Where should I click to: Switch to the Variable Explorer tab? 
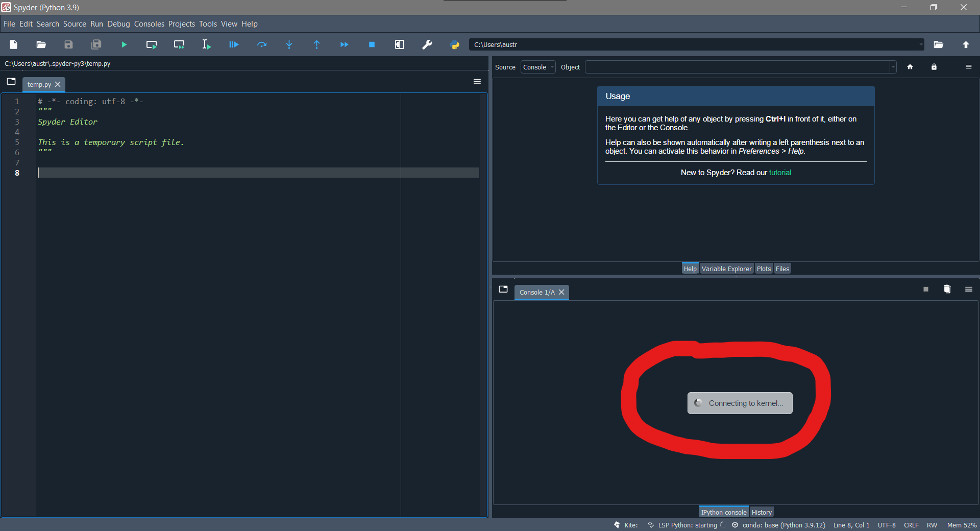click(726, 269)
